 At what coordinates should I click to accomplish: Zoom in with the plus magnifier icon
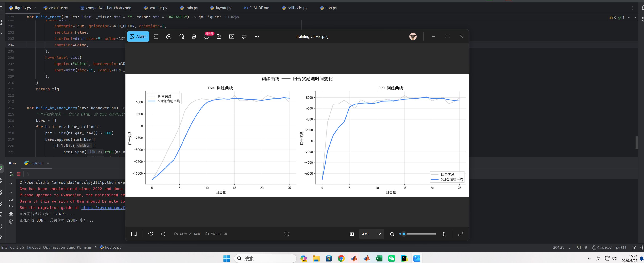tap(444, 234)
